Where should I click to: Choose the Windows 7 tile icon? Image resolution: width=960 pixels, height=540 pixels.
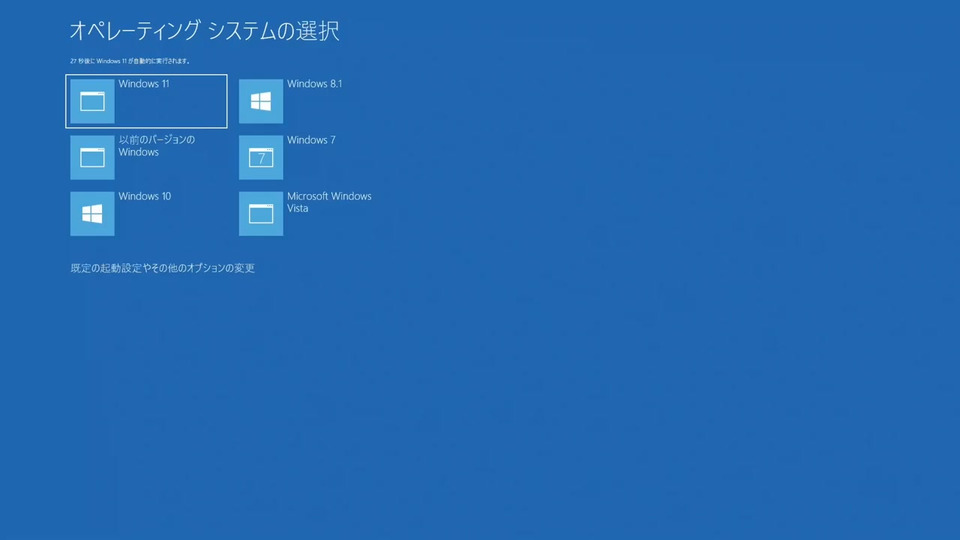261,157
